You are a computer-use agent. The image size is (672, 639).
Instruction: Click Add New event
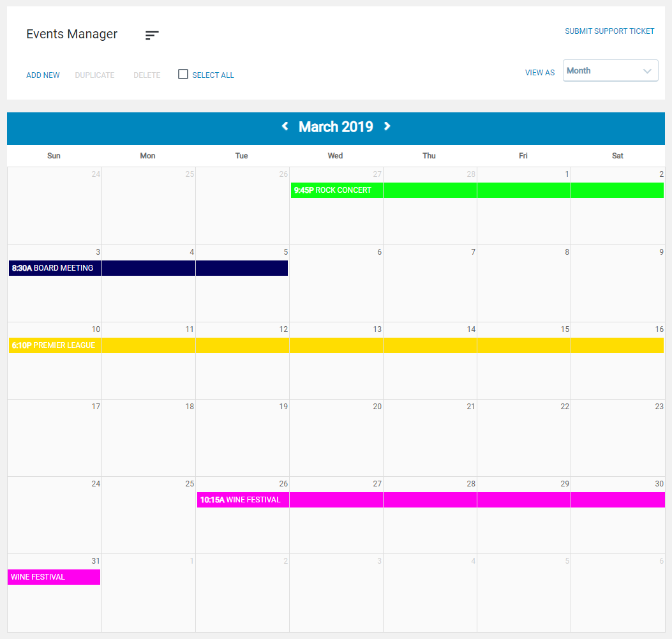(x=43, y=75)
